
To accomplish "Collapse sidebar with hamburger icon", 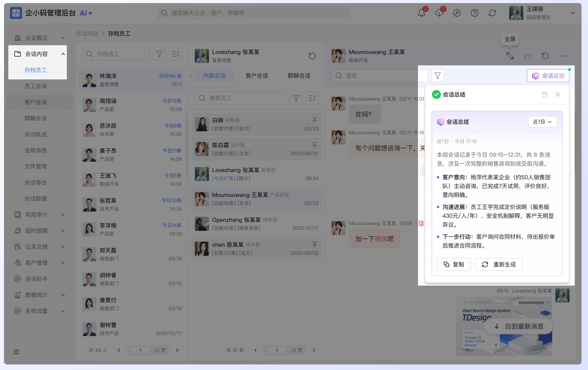I will [16, 352].
